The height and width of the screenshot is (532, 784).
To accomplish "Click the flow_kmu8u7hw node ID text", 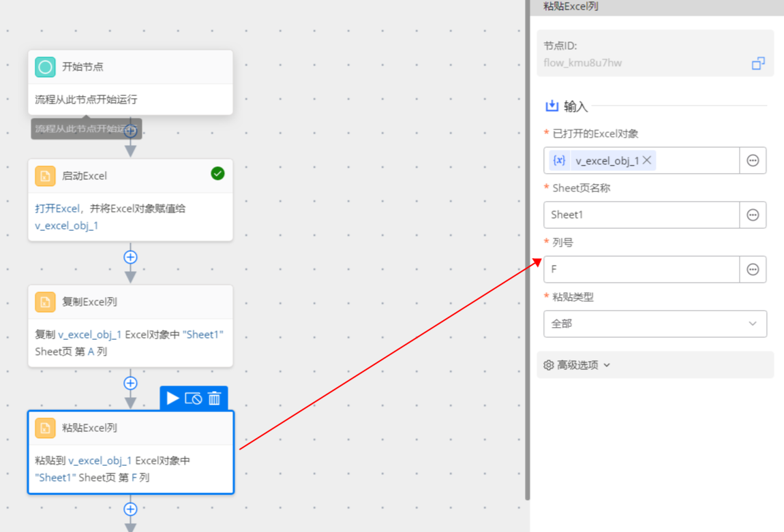I will coord(582,63).
